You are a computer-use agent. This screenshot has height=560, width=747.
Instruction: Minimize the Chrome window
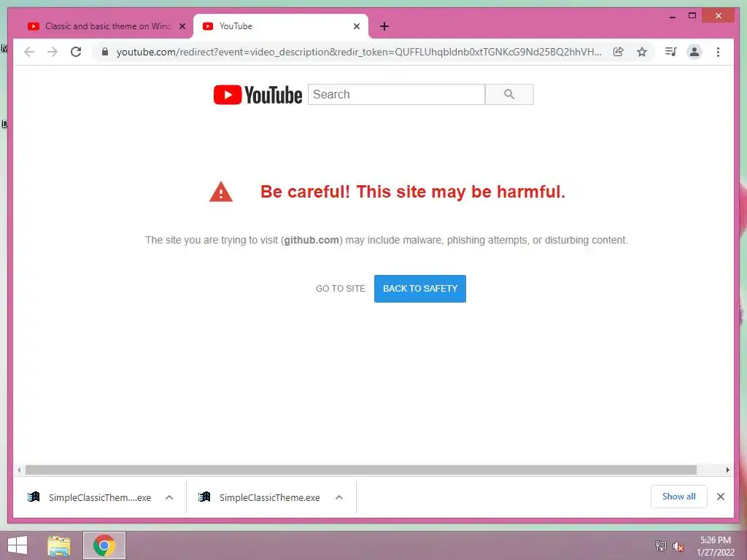tap(673, 16)
